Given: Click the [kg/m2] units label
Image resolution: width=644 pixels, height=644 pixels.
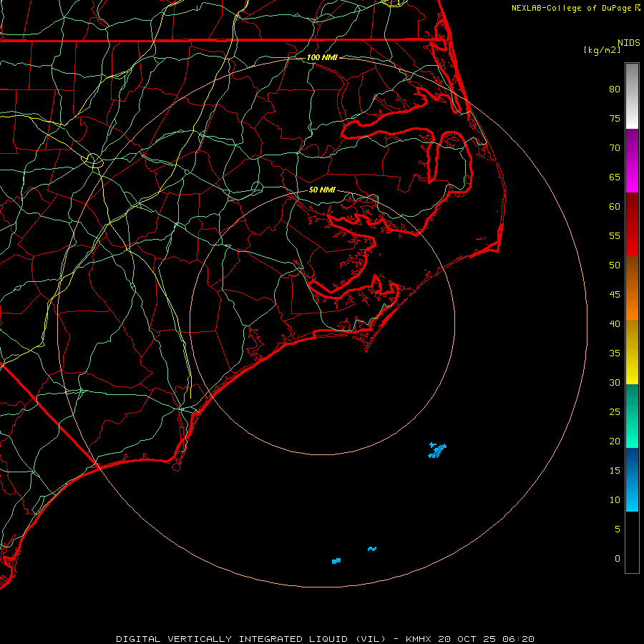Looking at the screenshot, I should (x=602, y=50).
